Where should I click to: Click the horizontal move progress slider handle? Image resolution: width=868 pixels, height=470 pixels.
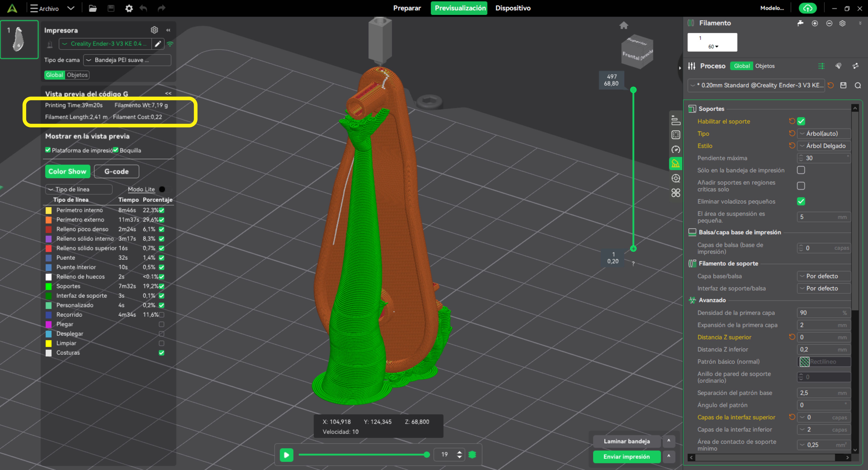click(x=427, y=455)
